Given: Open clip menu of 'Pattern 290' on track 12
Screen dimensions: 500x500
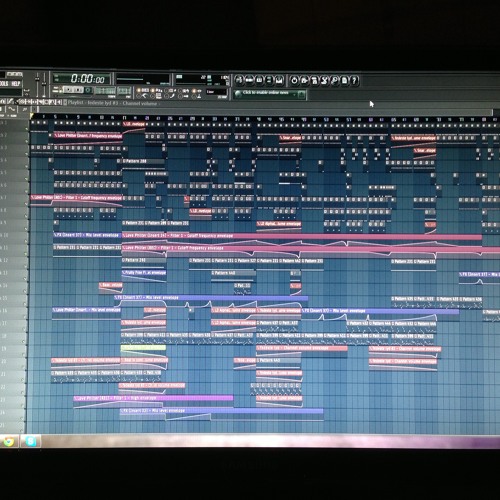Looking at the screenshot, I should point(123,260).
